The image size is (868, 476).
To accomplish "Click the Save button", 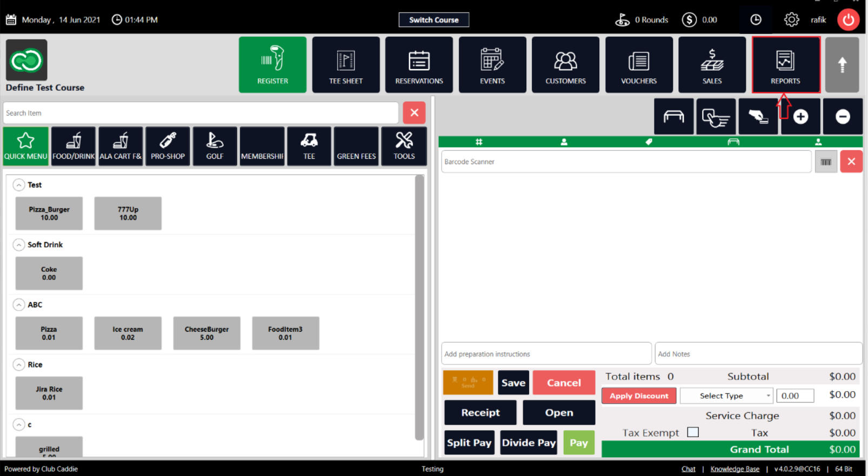I will coord(513,383).
